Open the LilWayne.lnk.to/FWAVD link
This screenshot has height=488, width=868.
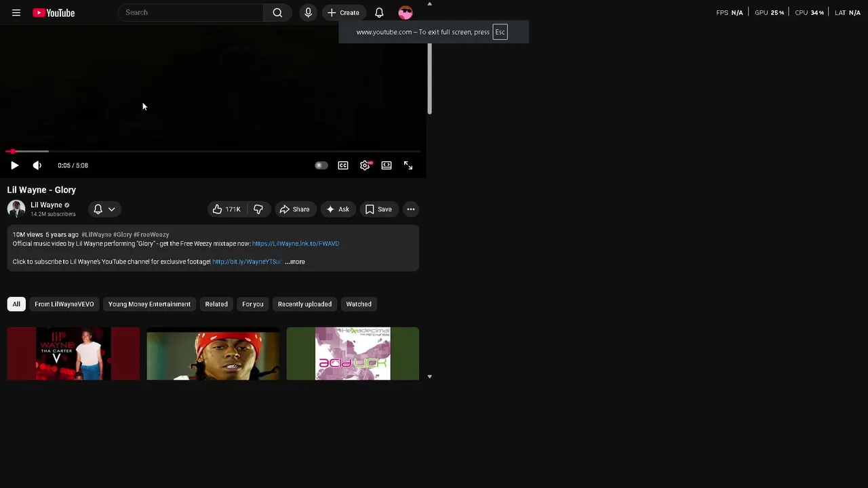point(296,243)
